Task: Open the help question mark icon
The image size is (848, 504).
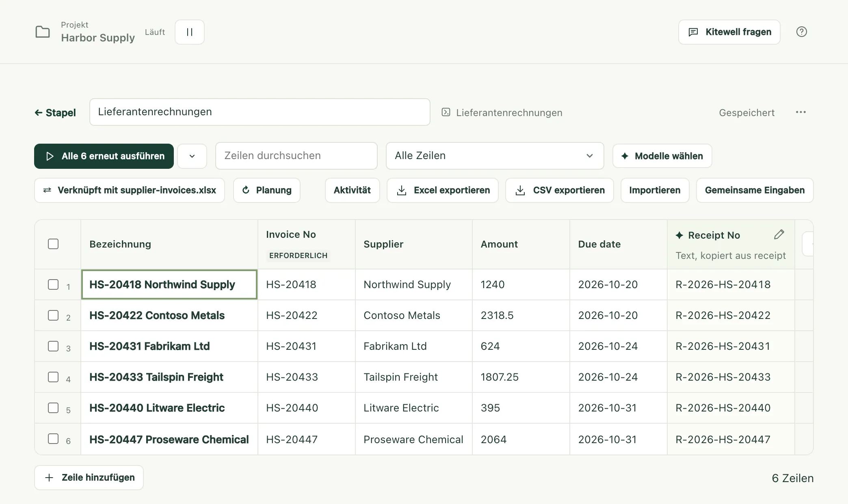Action: tap(801, 32)
